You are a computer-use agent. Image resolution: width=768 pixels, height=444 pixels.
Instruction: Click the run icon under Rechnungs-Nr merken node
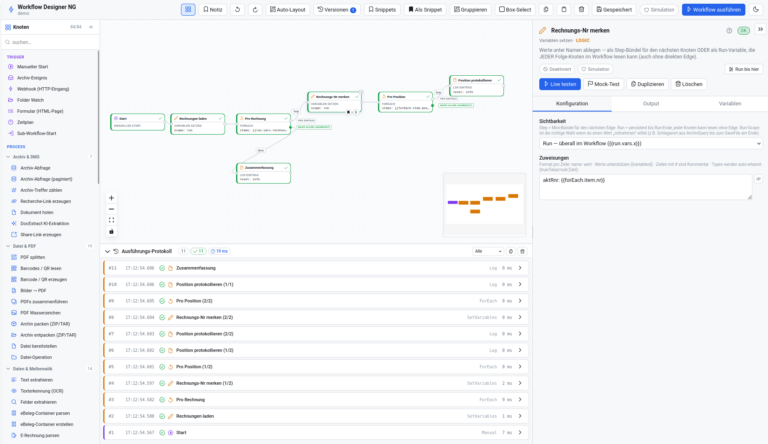(x=356, y=112)
